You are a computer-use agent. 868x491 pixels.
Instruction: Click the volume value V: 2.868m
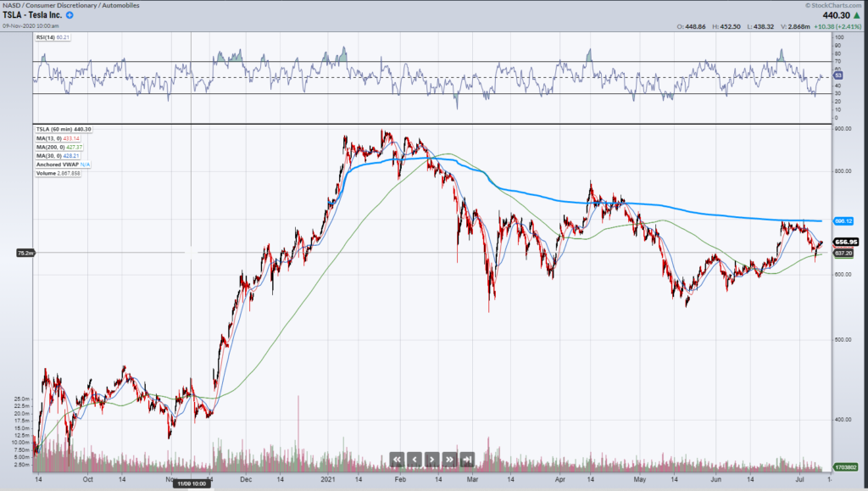(x=795, y=26)
